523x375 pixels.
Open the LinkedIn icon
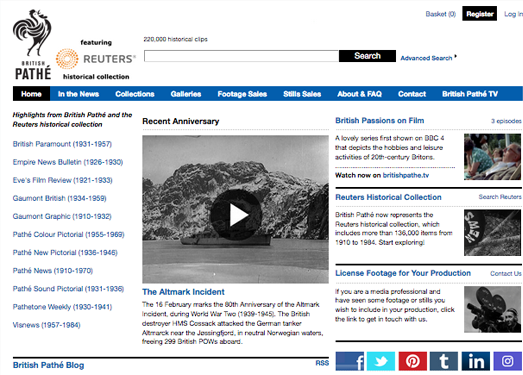pyautogui.click(x=476, y=361)
